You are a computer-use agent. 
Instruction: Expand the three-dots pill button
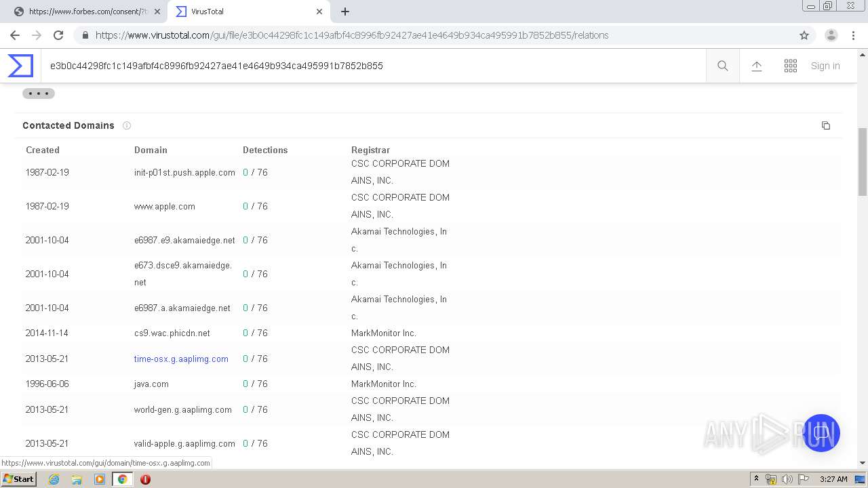39,94
